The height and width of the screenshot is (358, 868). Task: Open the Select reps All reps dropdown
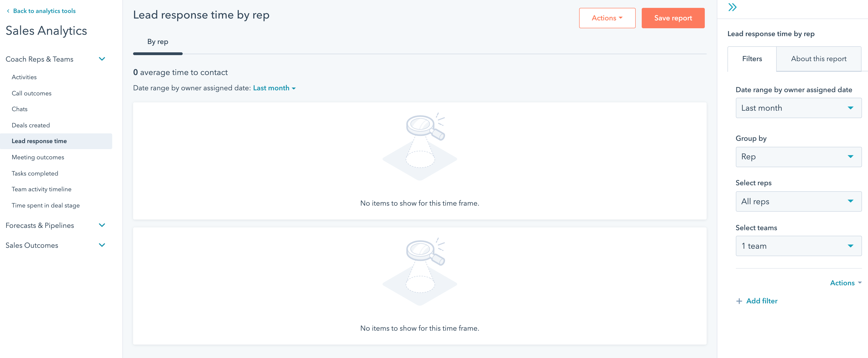point(799,201)
